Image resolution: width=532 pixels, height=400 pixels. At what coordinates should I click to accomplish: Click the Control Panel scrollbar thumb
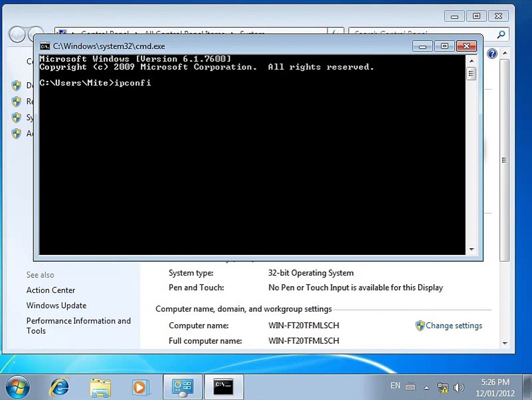505,160
